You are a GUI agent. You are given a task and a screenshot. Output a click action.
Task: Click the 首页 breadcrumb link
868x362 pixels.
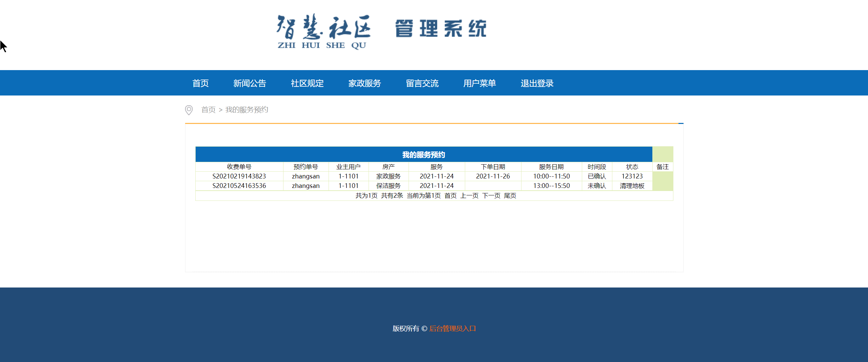(209, 110)
